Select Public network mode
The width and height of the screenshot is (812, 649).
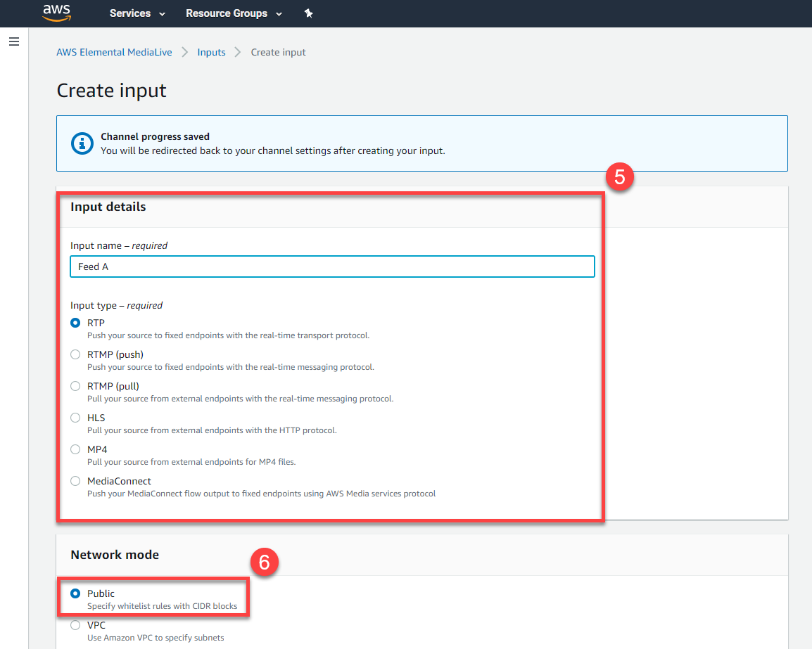click(x=75, y=593)
